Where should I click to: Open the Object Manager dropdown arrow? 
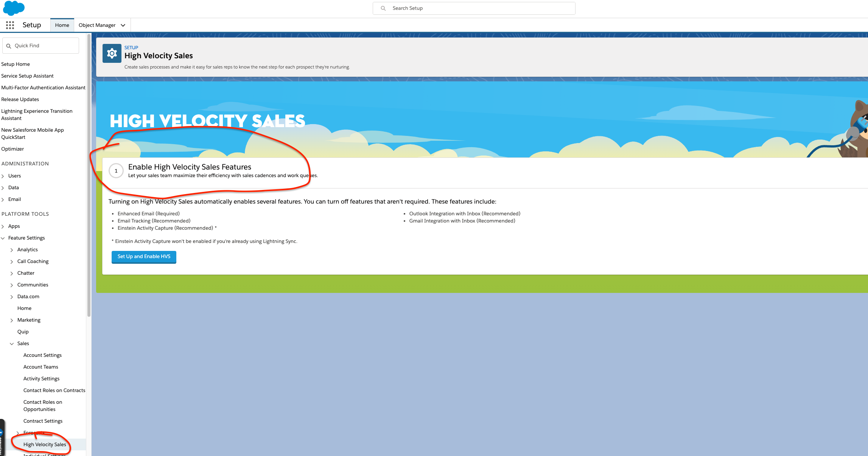[x=123, y=25]
